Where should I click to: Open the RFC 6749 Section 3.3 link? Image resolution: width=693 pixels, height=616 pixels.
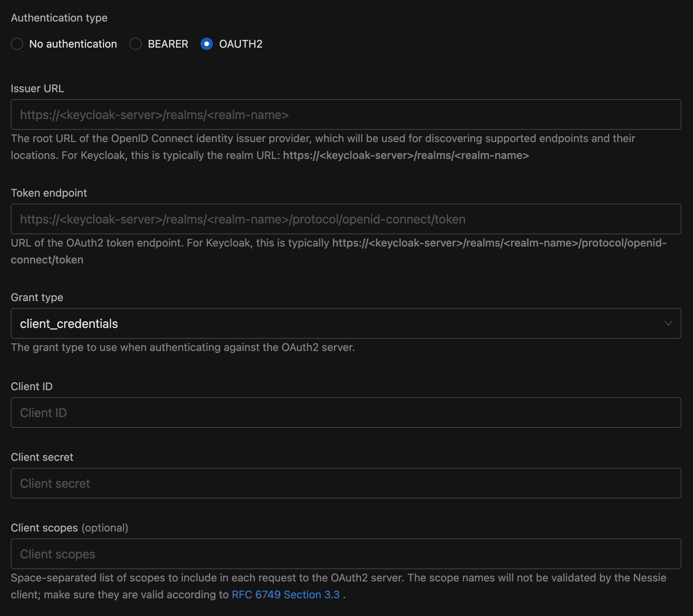(286, 594)
